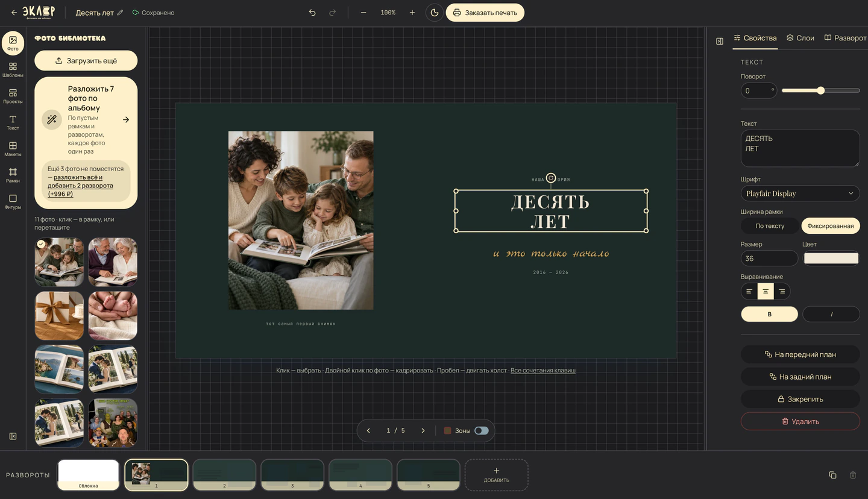The image size is (868, 499).
Task: Edit project name with the pencil icon
Action: coord(120,13)
